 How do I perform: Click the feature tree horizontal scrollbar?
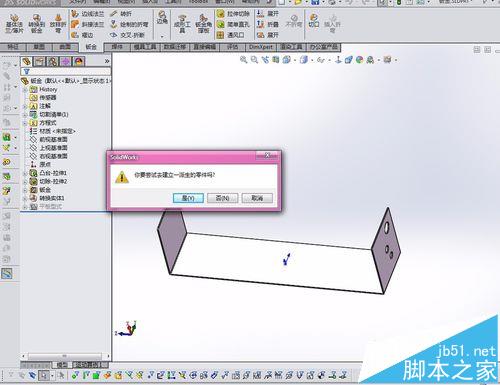click(66, 356)
